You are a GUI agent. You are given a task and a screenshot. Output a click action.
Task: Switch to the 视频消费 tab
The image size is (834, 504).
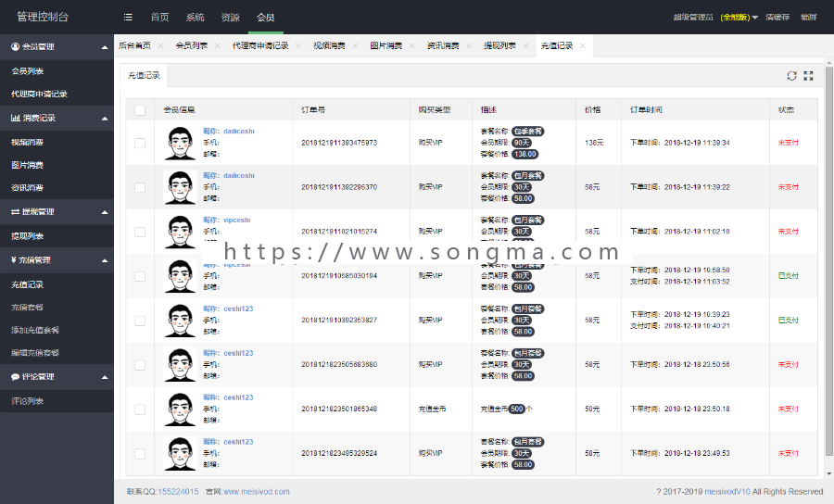point(329,46)
